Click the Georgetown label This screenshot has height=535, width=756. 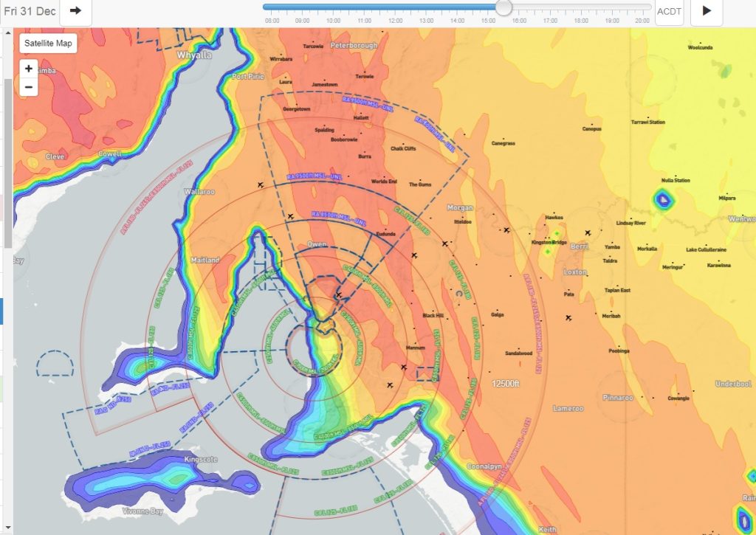pos(297,109)
